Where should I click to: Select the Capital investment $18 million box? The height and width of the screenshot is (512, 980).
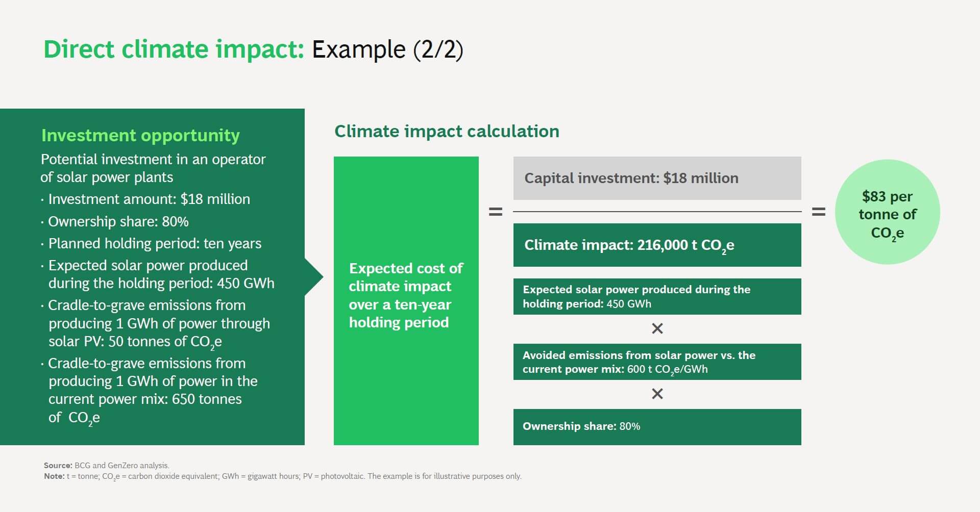point(657,178)
